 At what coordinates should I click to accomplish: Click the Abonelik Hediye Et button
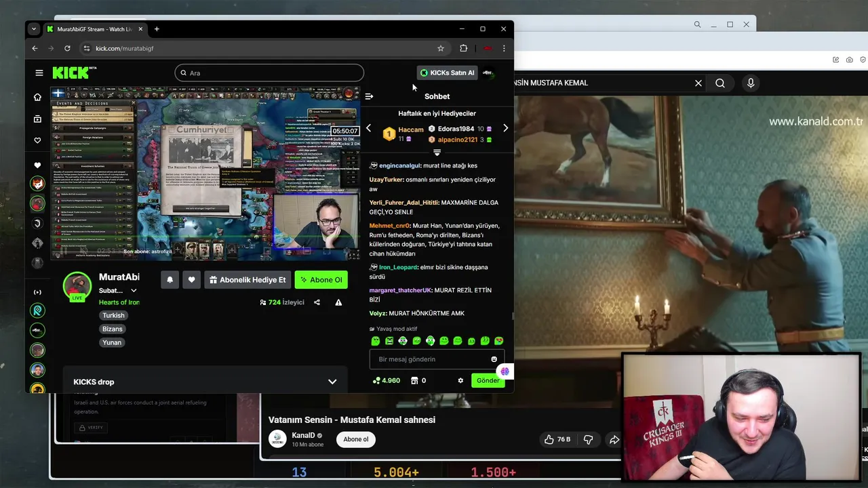248,280
